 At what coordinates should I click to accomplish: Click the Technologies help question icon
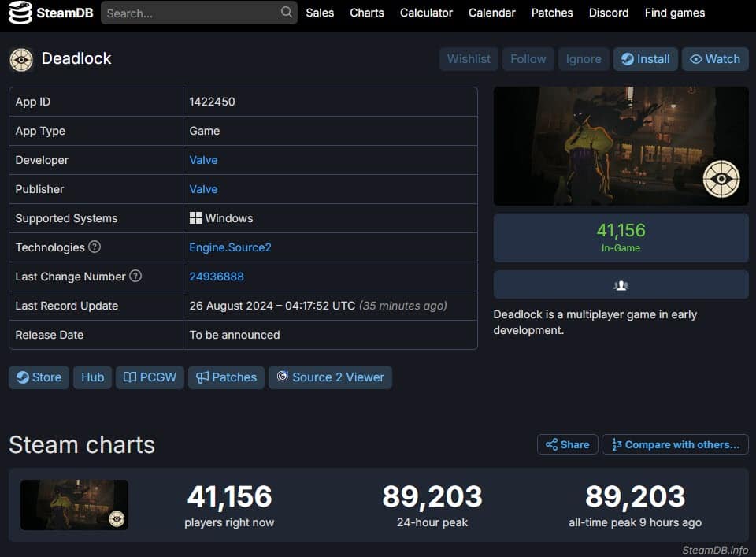pos(94,247)
